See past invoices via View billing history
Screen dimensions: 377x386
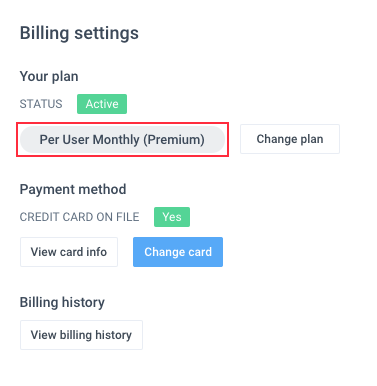(x=81, y=335)
